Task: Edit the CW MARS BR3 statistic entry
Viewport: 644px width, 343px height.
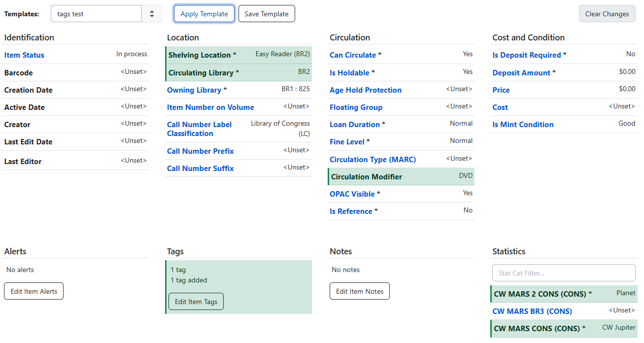Action: pyautogui.click(x=532, y=311)
